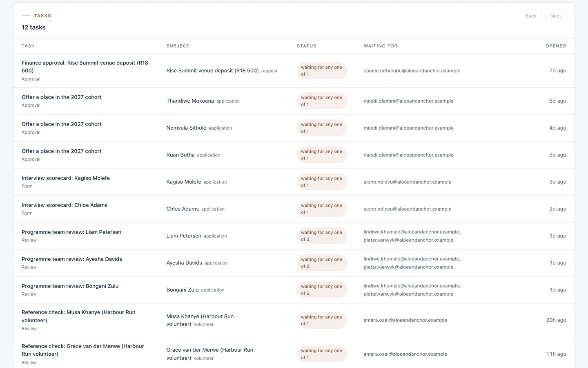588x368 pixels.
Task: Click the "2d ago" opened time
Action: (558, 209)
